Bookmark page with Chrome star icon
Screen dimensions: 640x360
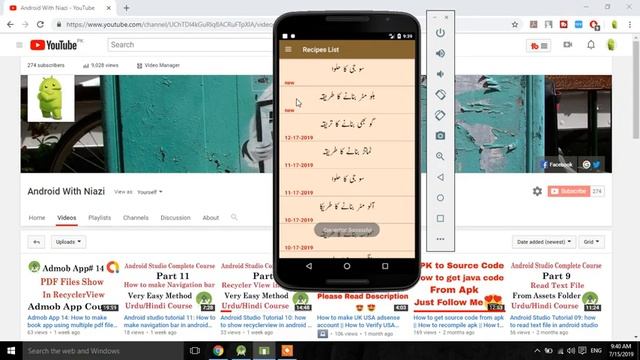point(515,24)
